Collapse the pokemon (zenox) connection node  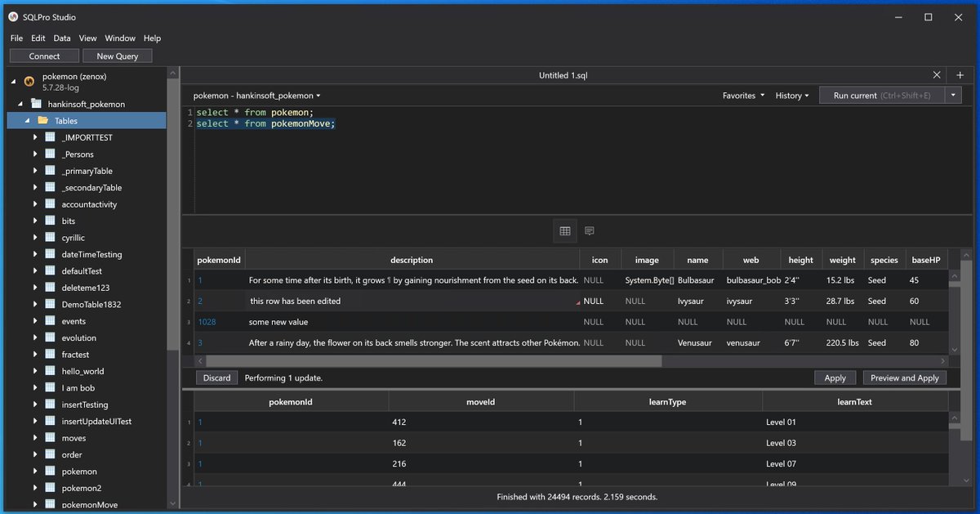(13, 81)
